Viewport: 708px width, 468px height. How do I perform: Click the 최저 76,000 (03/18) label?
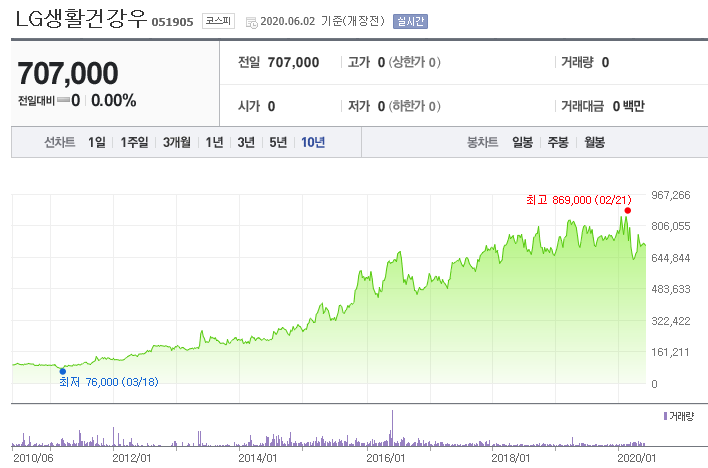click(x=109, y=382)
